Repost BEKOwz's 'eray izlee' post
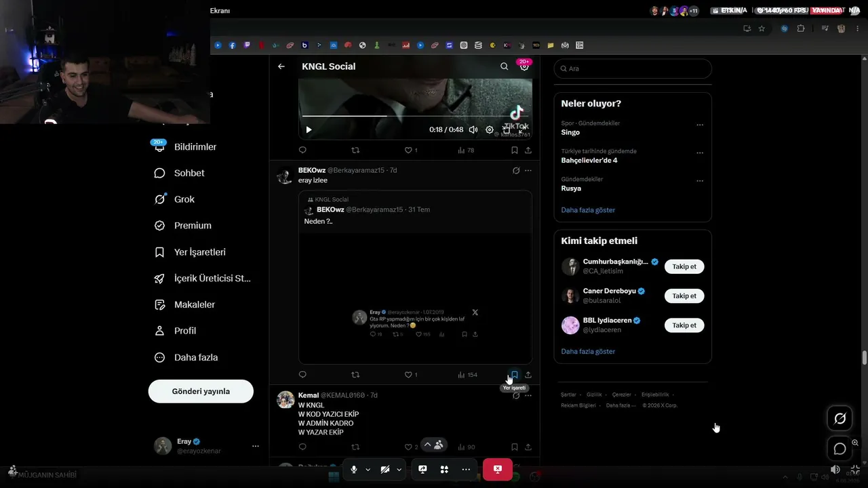 click(x=355, y=375)
